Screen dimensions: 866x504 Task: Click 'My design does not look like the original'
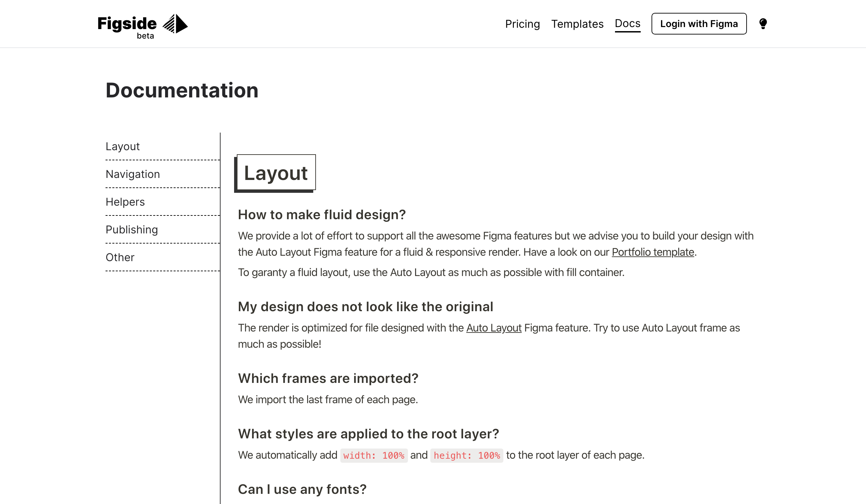pos(365,307)
